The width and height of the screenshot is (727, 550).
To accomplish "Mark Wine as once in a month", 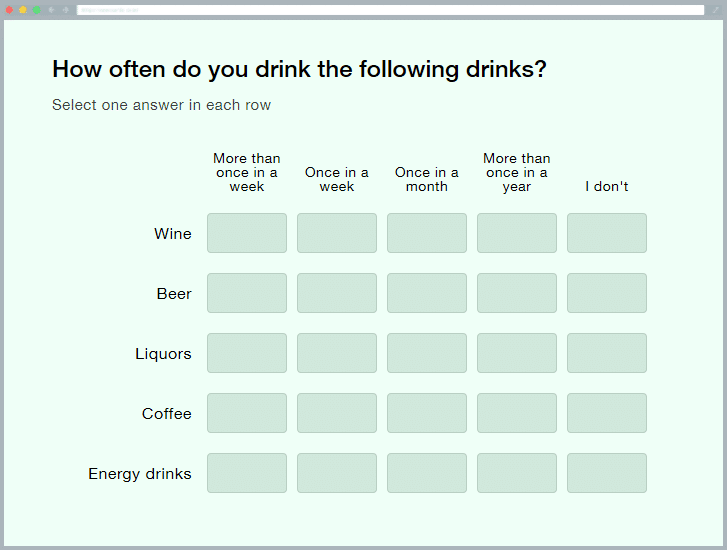I will point(427,233).
